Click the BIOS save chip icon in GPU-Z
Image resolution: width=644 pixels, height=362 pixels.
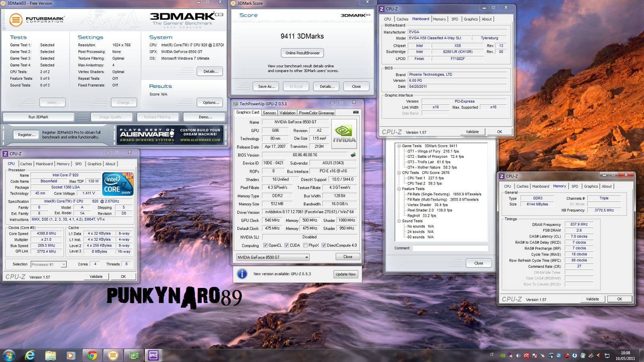click(x=353, y=155)
